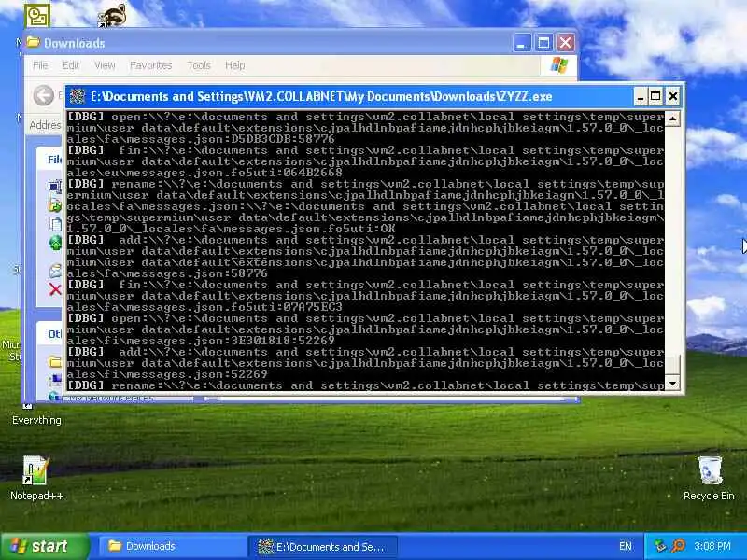The width and height of the screenshot is (747, 560).
Task: Click console line 'ales\fa\messages.json:58776'
Action: [x=167, y=273]
